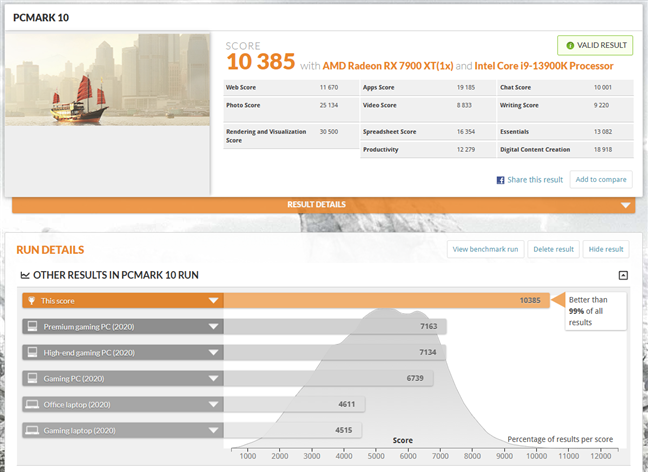Click the 5000 axis tick label
This screenshot has width=648, height=472.
(x=376, y=456)
